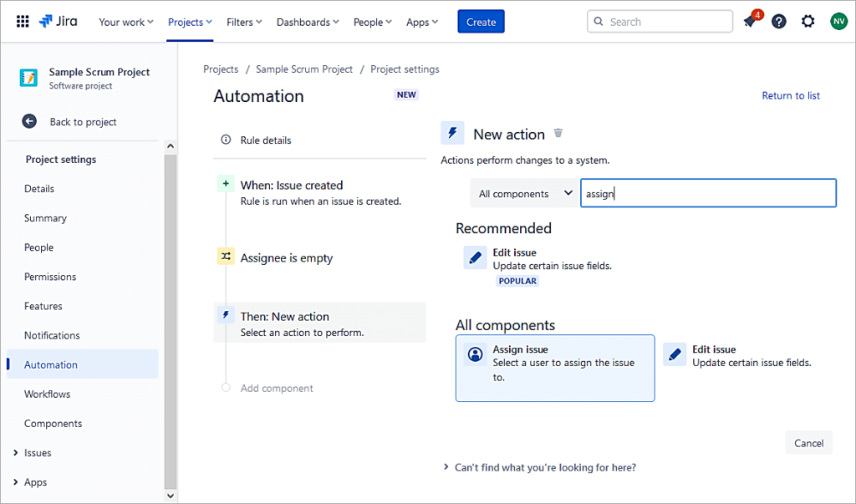The height and width of the screenshot is (504, 856).
Task: Open the All components dropdown
Action: click(x=523, y=193)
